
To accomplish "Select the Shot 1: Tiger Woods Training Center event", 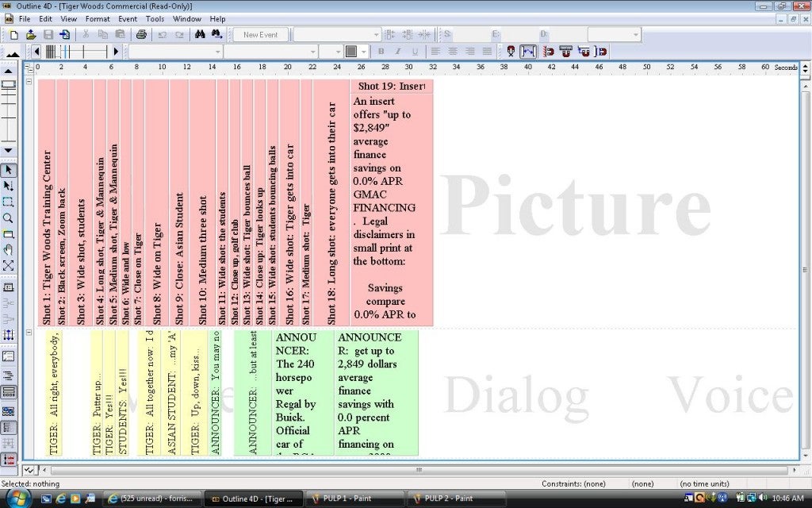I will 47,202.
